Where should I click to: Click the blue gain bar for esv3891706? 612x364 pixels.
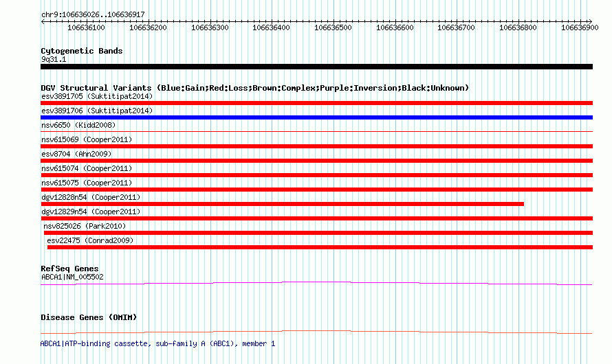316,117
